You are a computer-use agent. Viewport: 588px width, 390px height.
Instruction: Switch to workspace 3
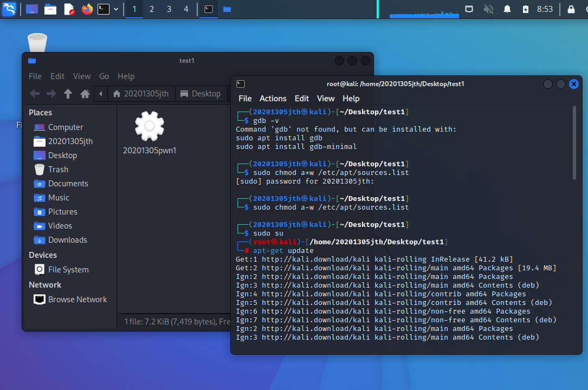169,9
